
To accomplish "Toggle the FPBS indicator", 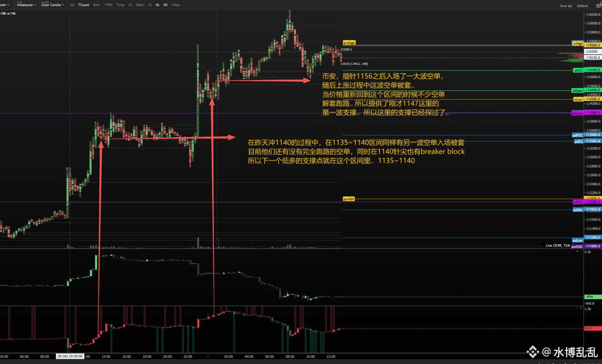I will tap(109, 5).
